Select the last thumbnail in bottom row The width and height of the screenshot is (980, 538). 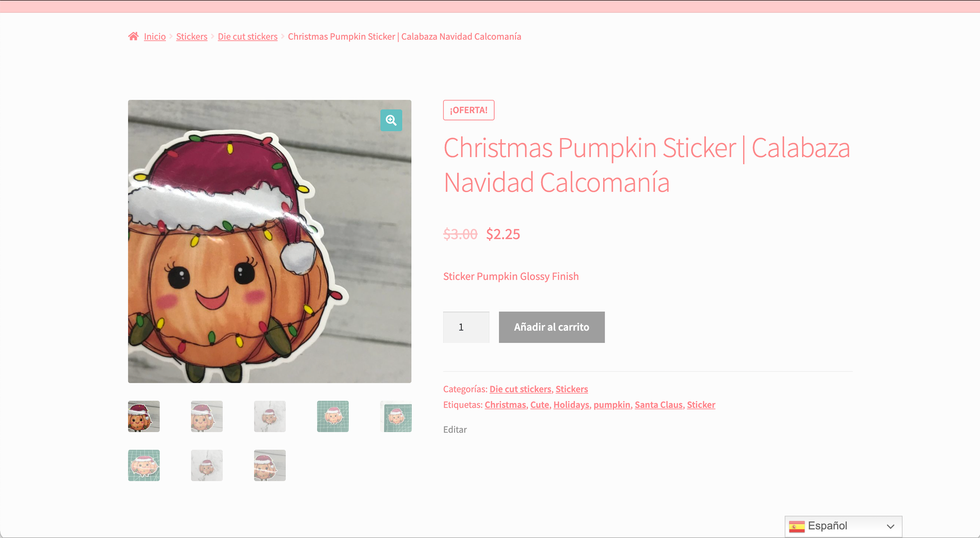(x=270, y=465)
